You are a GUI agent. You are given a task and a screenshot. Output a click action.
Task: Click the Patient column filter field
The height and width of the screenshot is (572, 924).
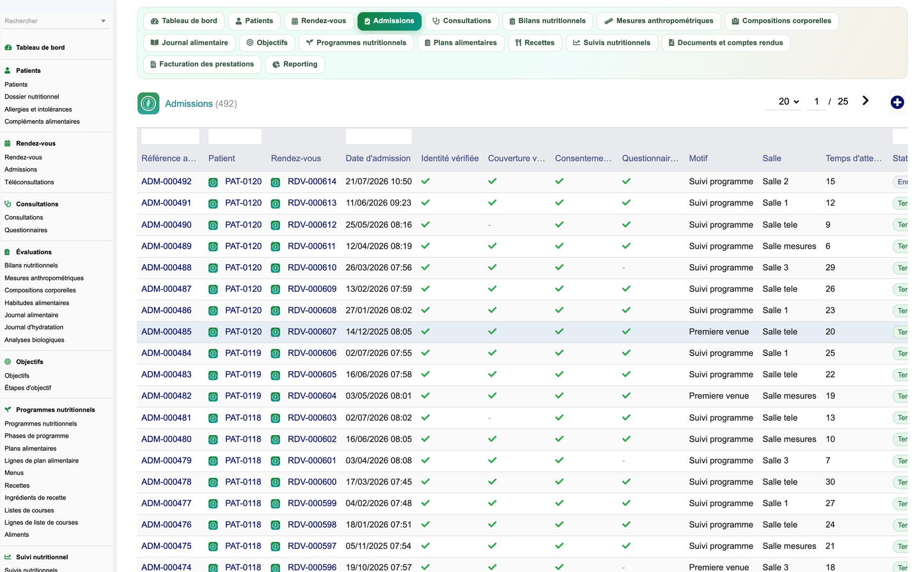pos(235,136)
